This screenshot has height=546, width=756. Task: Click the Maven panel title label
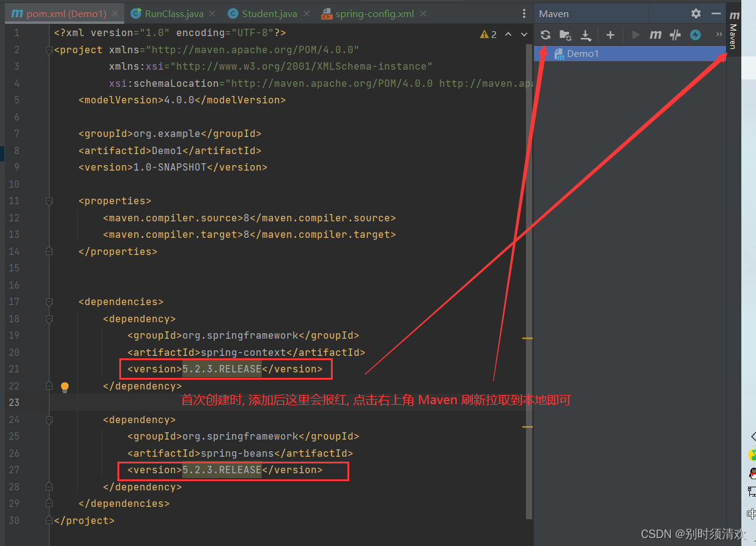(x=554, y=13)
